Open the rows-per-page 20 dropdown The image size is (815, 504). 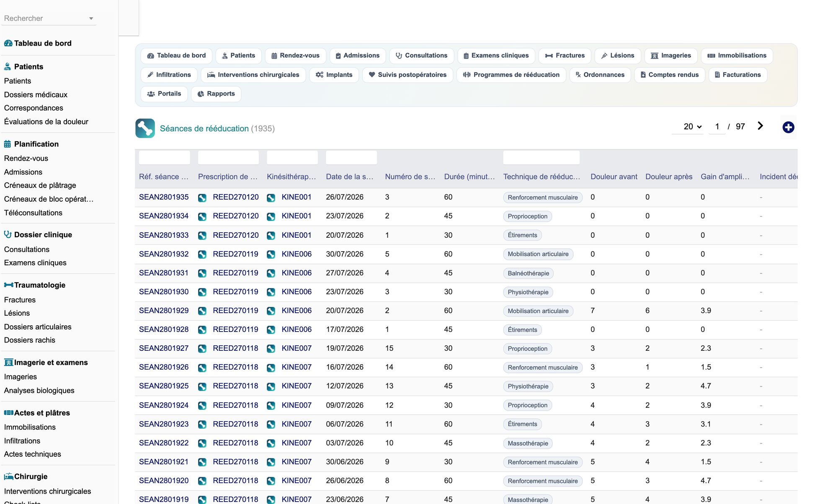[693, 126]
